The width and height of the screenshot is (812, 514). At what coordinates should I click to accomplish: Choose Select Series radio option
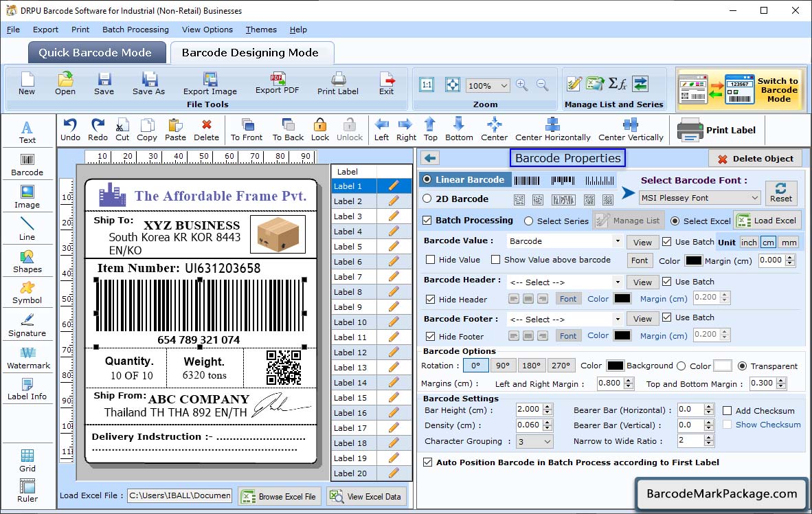(528, 221)
